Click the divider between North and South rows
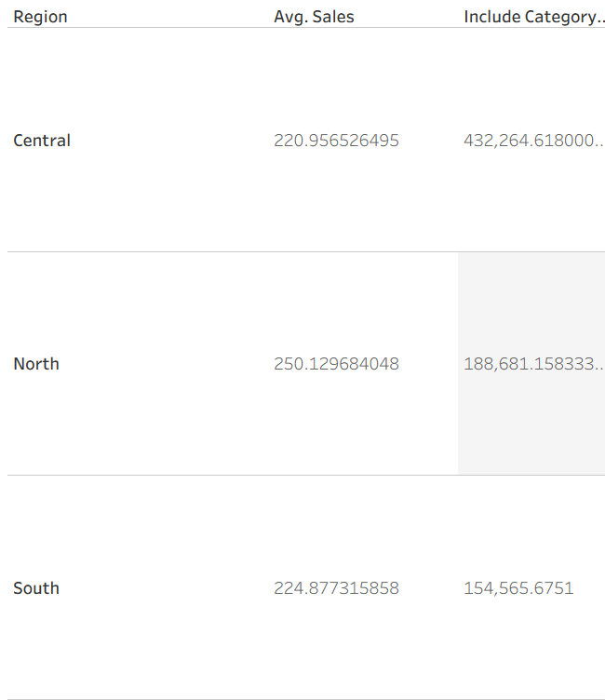The height and width of the screenshot is (700, 605). click(305, 475)
